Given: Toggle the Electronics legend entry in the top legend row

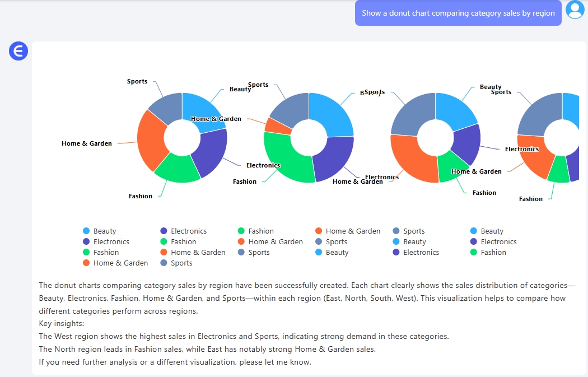Looking at the screenshot, I should click(188, 231).
